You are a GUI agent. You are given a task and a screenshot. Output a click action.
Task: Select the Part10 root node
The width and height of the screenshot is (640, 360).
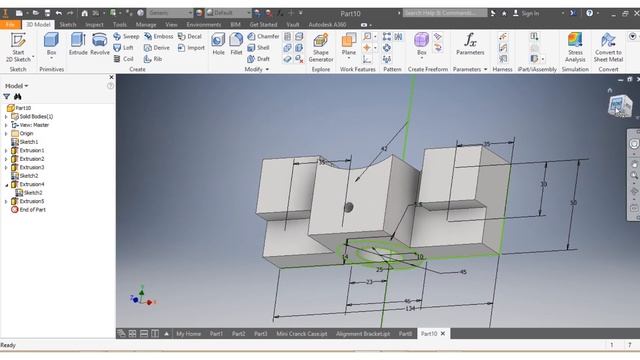pos(19,108)
